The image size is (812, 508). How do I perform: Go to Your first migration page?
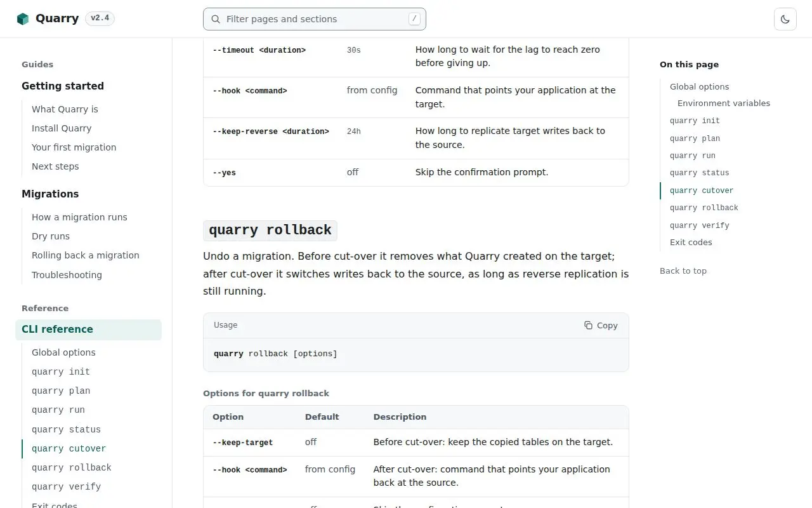click(x=74, y=147)
